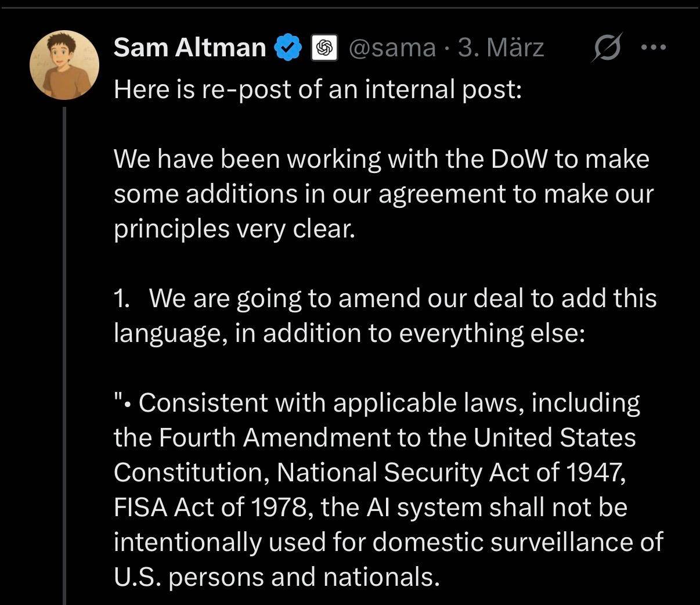Open the @sama handle link

click(x=392, y=47)
